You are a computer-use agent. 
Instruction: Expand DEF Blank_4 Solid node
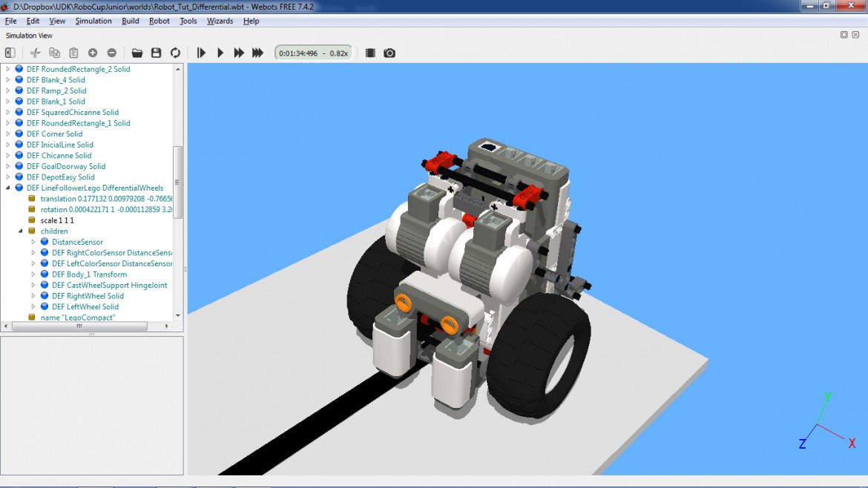coord(7,79)
